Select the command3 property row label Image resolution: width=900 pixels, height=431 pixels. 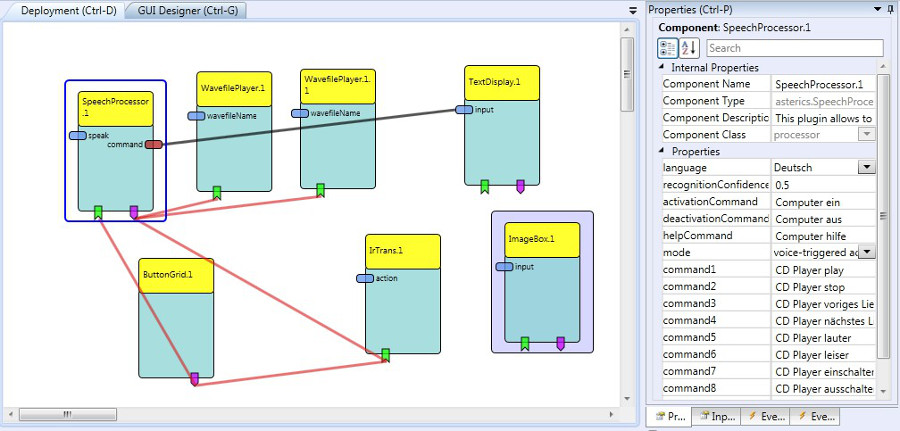click(689, 303)
